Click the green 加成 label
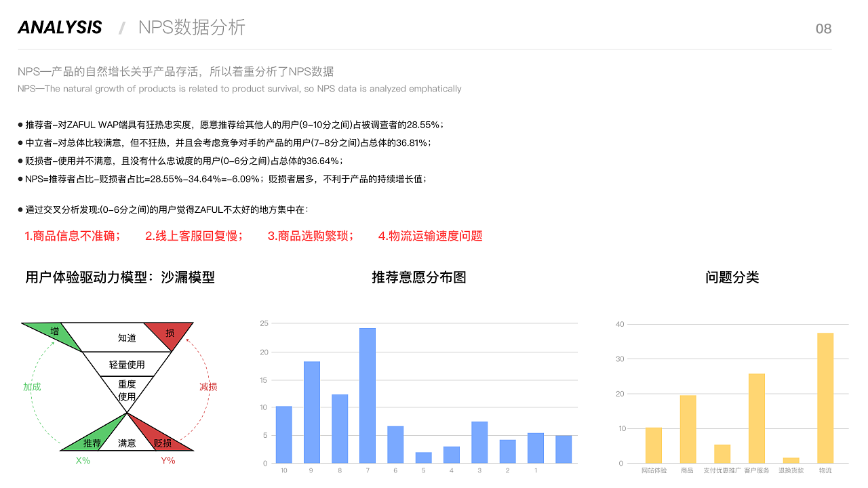Screen dimensions: 868x488 click(x=32, y=387)
